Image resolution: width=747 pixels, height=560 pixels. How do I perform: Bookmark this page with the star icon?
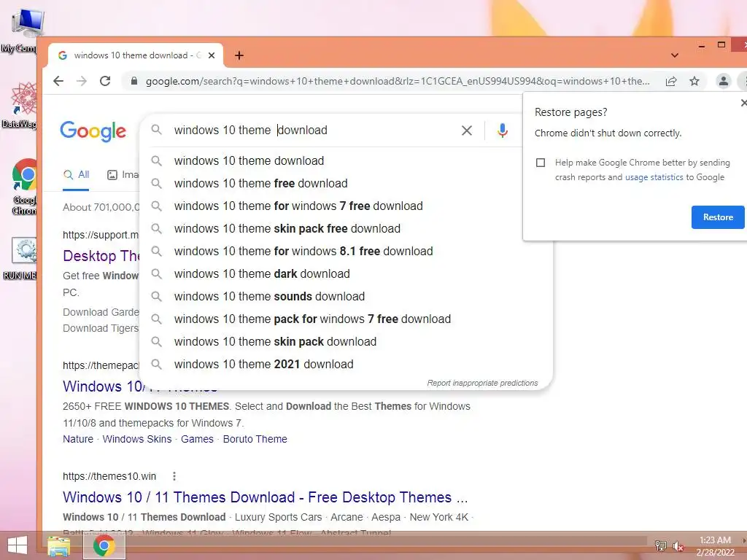point(694,81)
